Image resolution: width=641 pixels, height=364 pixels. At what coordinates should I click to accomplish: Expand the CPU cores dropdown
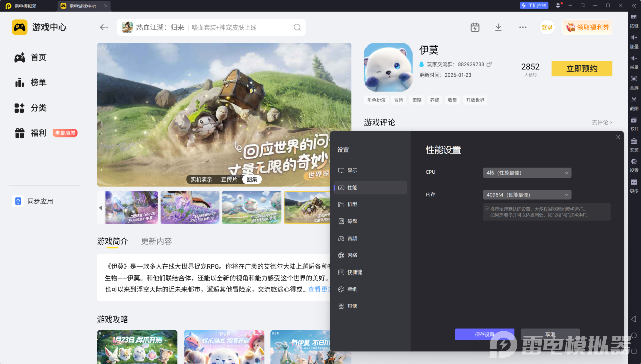click(527, 173)
